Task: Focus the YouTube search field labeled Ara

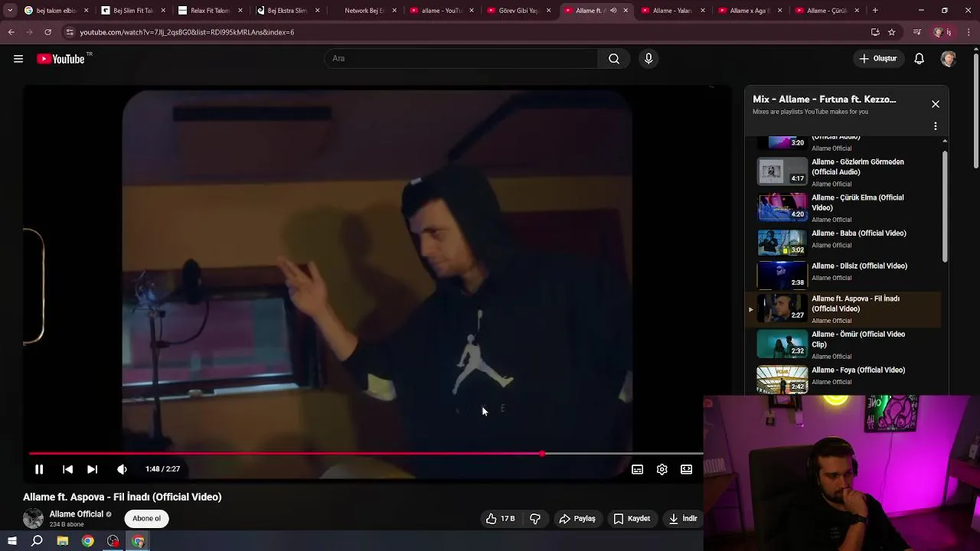Action: click(x=461, y=58)
